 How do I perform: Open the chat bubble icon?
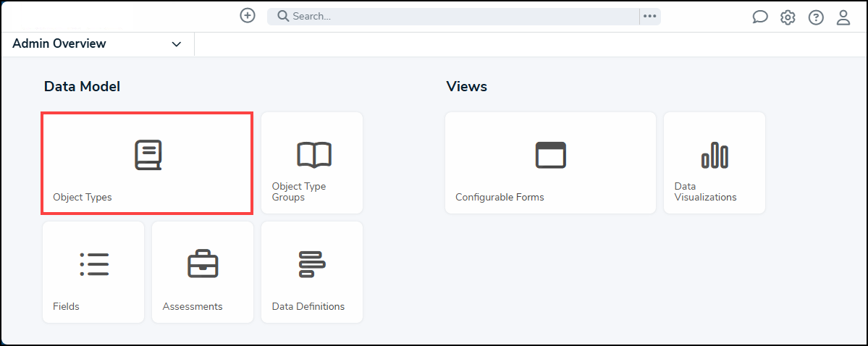click(759, 17)
